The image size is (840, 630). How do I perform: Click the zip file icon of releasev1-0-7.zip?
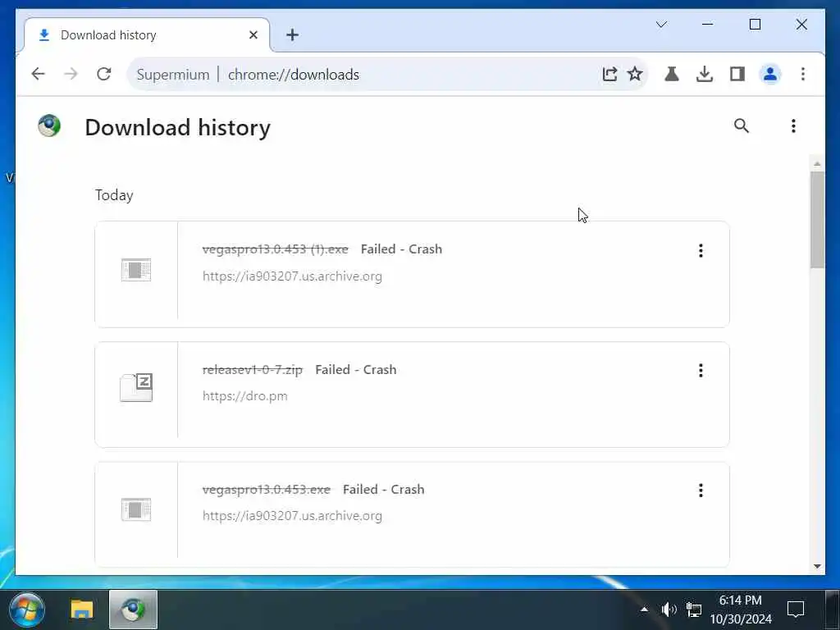pyautogui.click(x=136, y=387)
